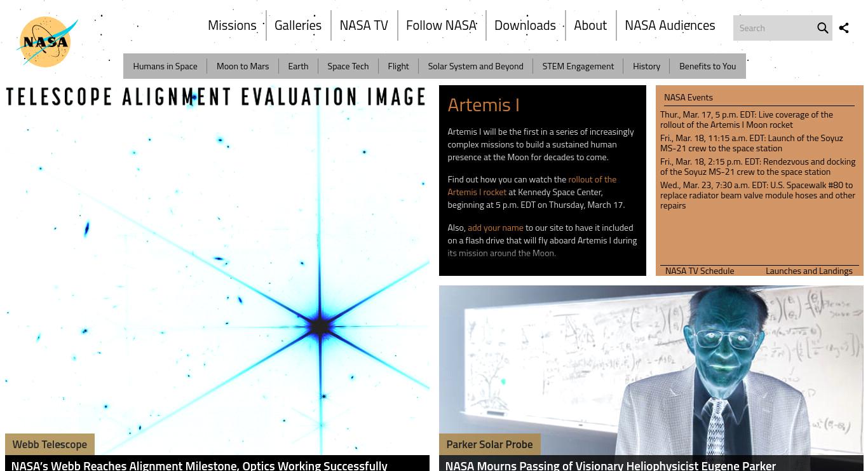Follow the rollout of the Artemis I rocket link
This screenshot has width=868, height=471.
point(532,186)
